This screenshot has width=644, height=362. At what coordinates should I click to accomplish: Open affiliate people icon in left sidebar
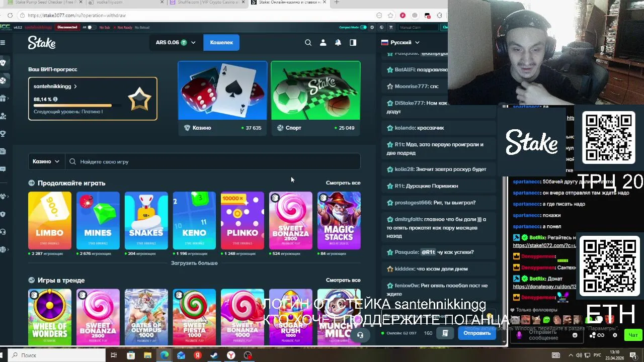coord(3,116)
